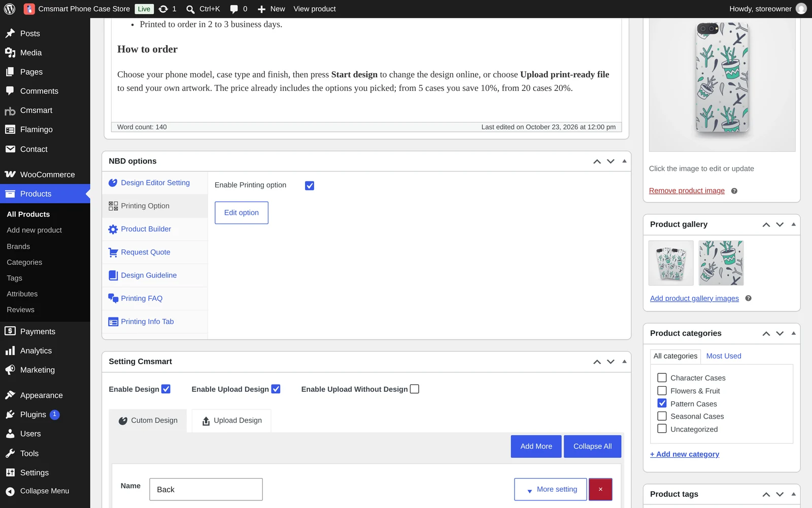Image resolution: width=812 pixels, height=508 pixels.
Task: Open the Printing FAQ tab
Action: pos(155,299)
